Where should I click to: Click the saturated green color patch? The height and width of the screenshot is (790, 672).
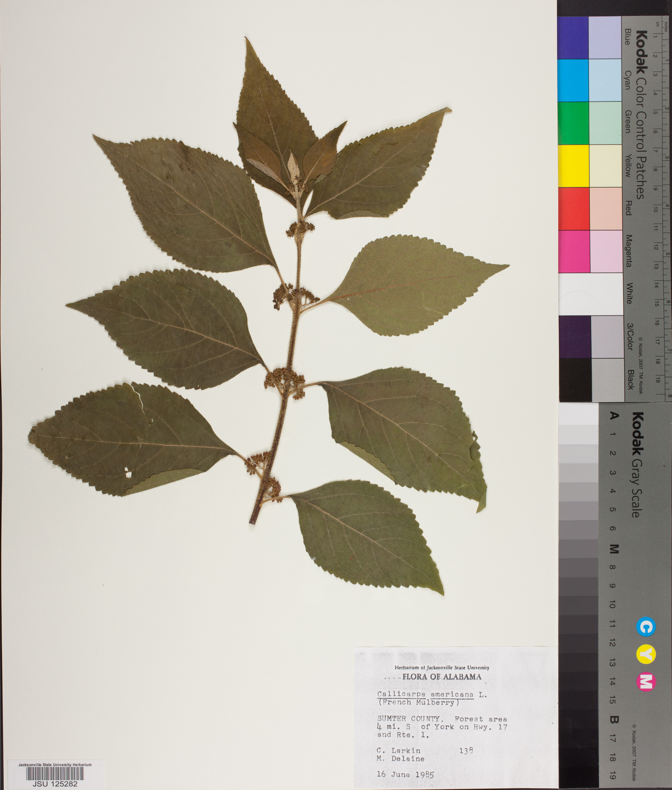[x=573, y=123]
